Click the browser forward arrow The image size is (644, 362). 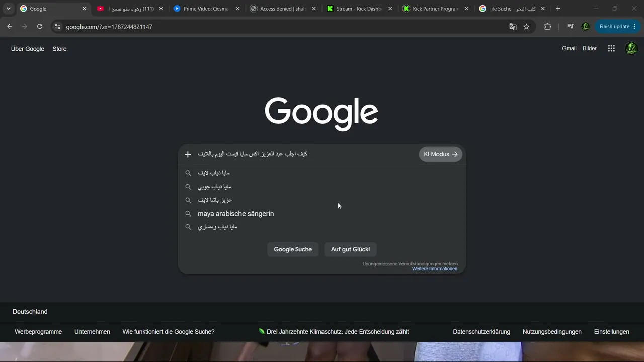[24, 27]
